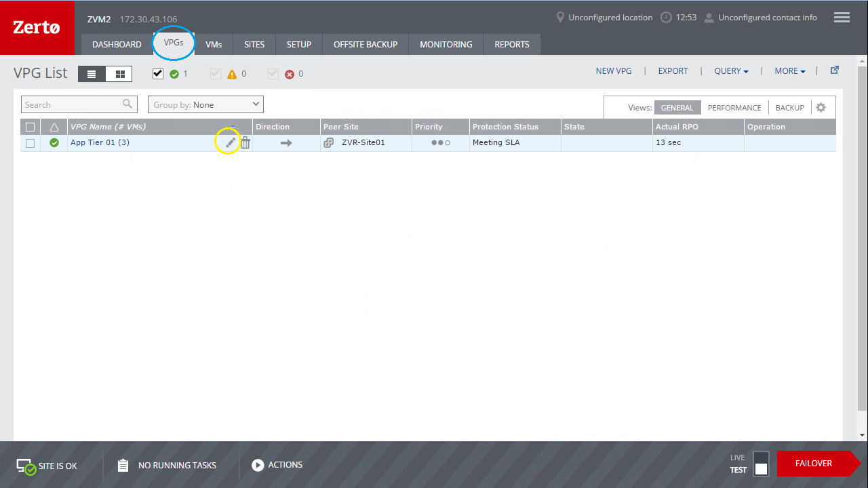
Task: Toggle the select all checkbox in table header
Action: click(30, 127)
